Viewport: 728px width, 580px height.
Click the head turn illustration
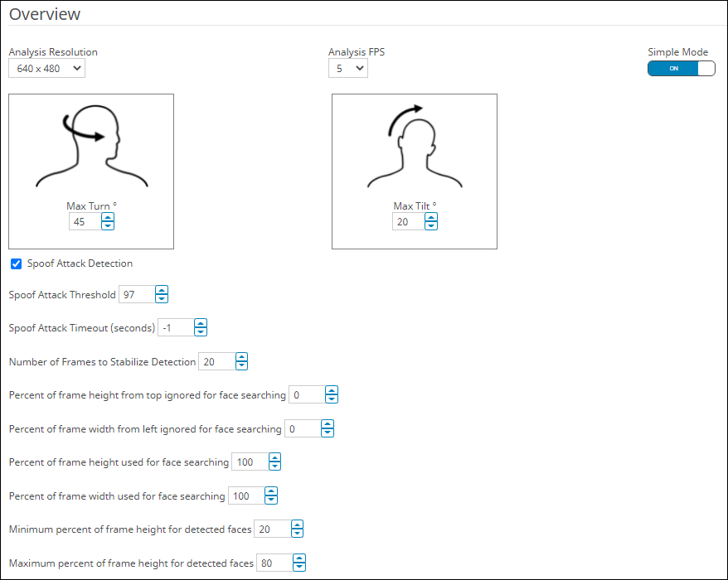91,147
